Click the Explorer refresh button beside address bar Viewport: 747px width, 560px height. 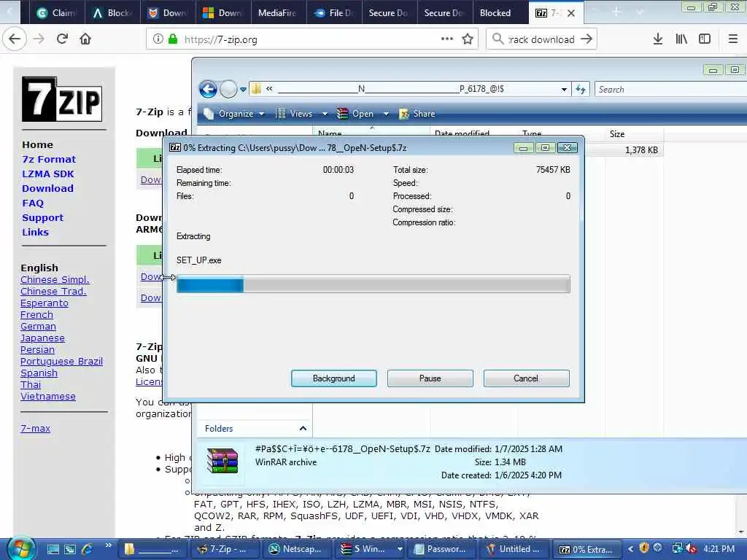(580, 89)
